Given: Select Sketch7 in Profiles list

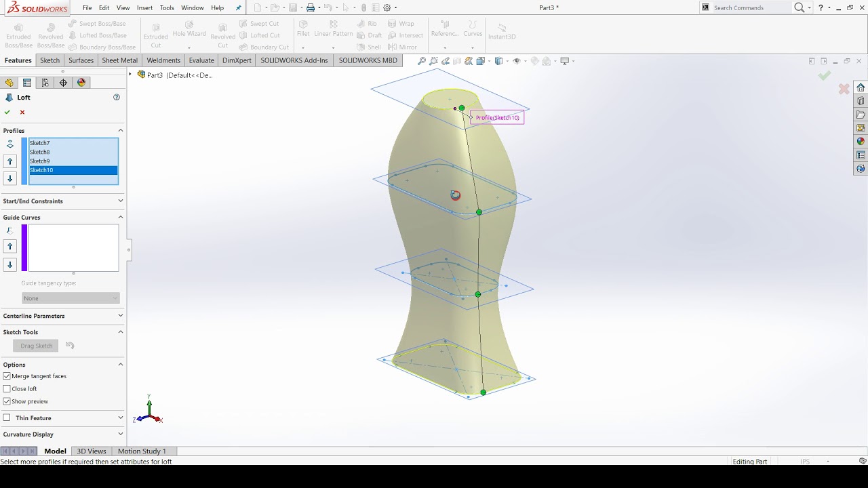Looking at the screenshot, I should click(x=73, y=143).
